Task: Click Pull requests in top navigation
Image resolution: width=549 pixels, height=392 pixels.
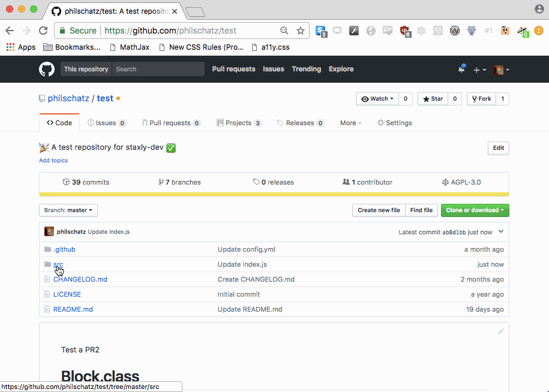Action: (x=233, y=70)
